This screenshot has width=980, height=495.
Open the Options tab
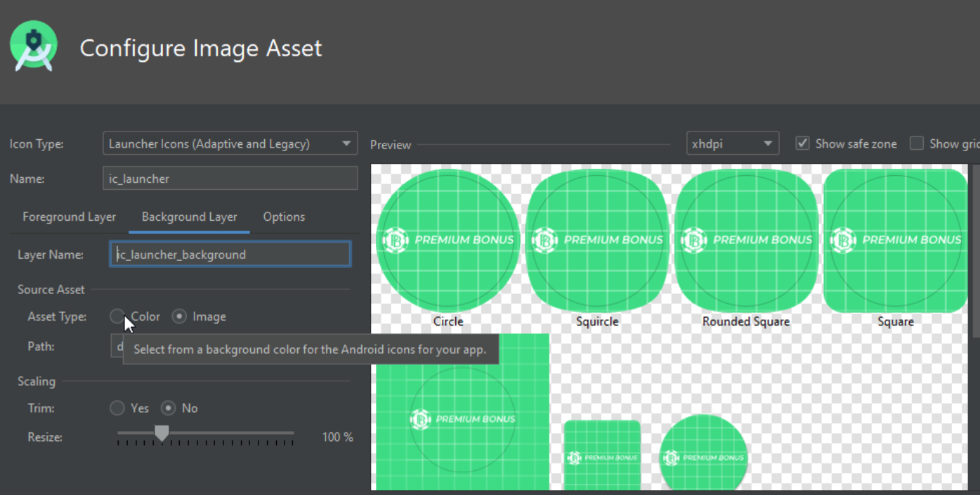pos(284,217)
